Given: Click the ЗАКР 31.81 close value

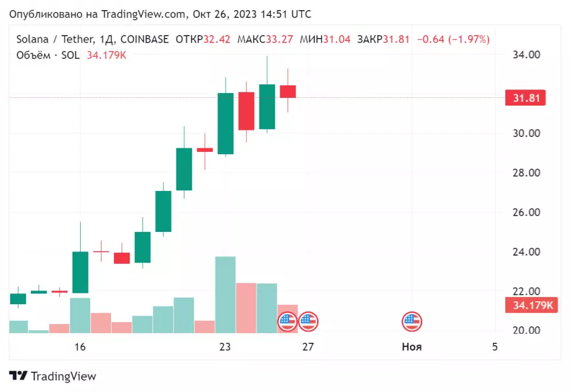Looking at the screenshot, I should tap(383, 39).
